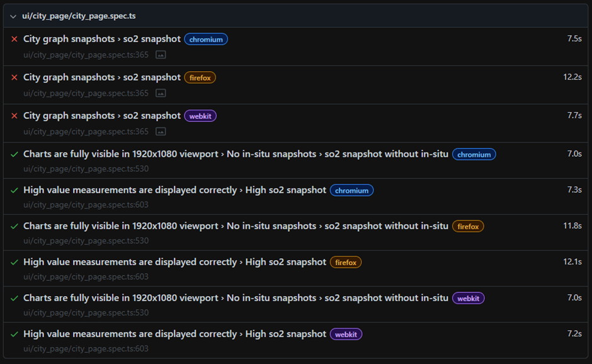The image size is (592, 364).
Task: Collapse the city_page.spec.ts file group
Action: tap(13, 16)
